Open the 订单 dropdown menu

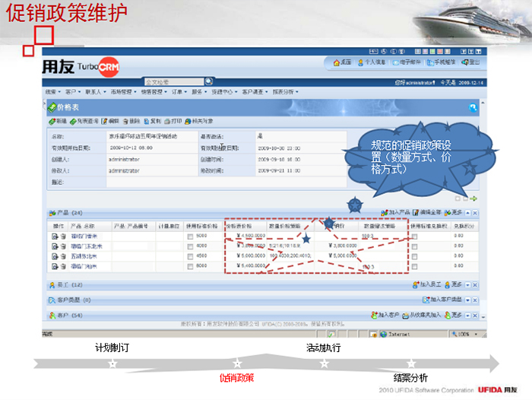(x=179, y=92)
